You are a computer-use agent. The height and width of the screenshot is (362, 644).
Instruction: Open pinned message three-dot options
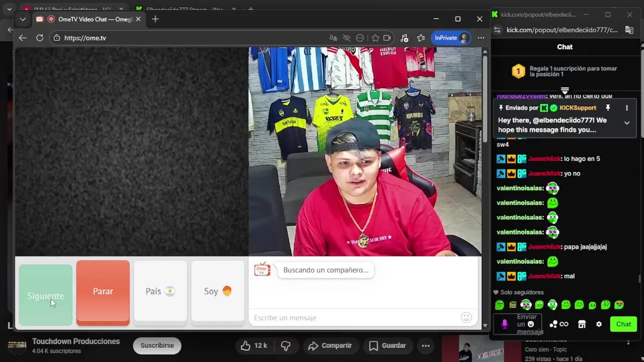click(627, 108)
